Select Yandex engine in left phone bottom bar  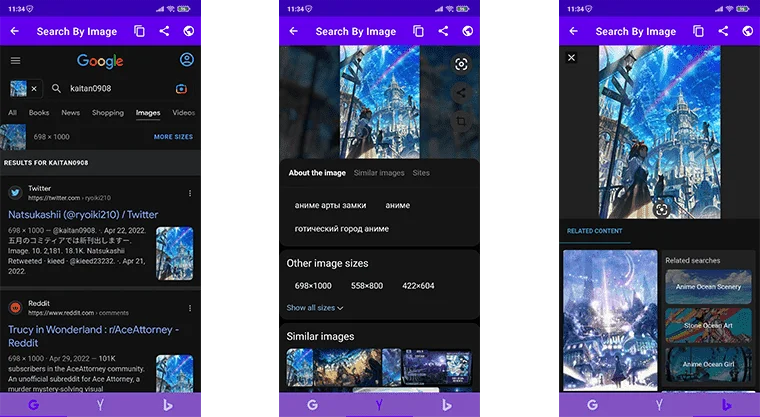(100, 405)
